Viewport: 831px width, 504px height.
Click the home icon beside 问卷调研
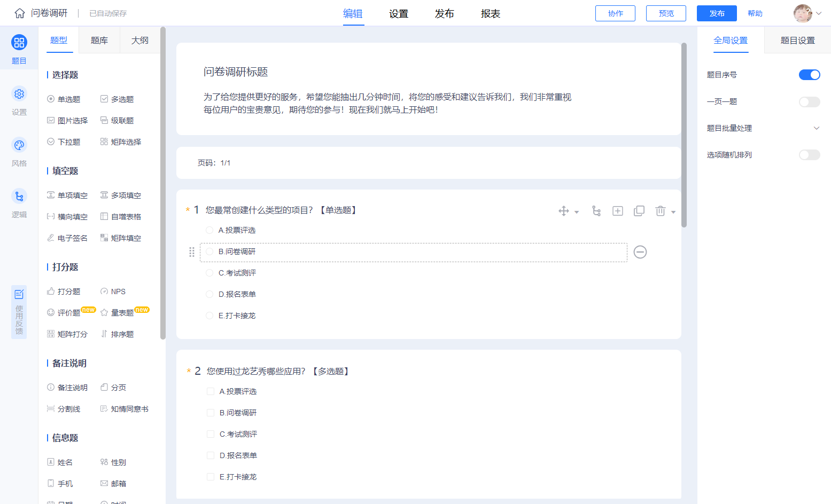[20, 13]
